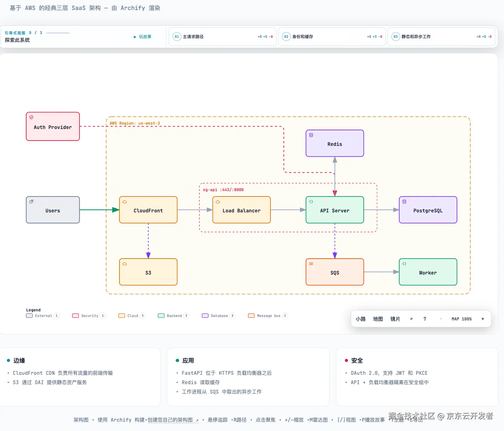Select the Auth Provider node
This screenshot has width=504, height=431.
[x=53, y=126]
